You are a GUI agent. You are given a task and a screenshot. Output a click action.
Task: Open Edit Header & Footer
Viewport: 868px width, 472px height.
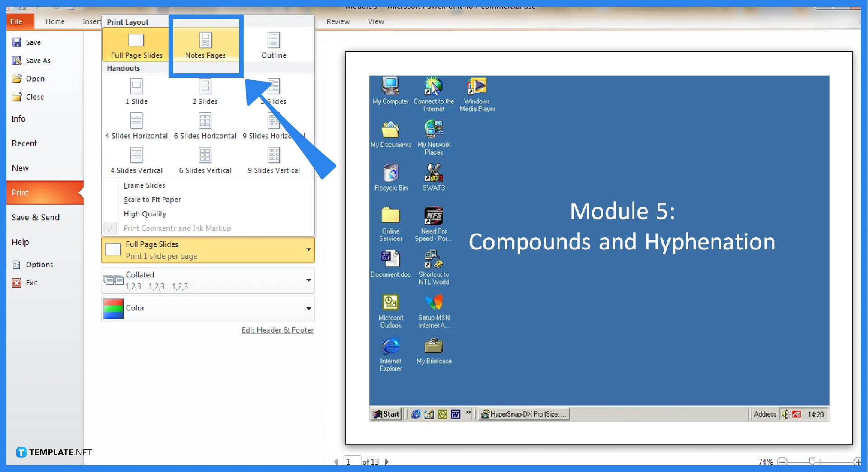coord(278,330)
